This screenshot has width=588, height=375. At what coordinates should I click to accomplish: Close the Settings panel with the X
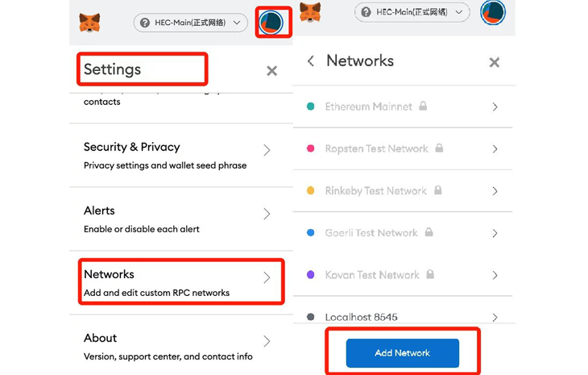pos(272,71)
